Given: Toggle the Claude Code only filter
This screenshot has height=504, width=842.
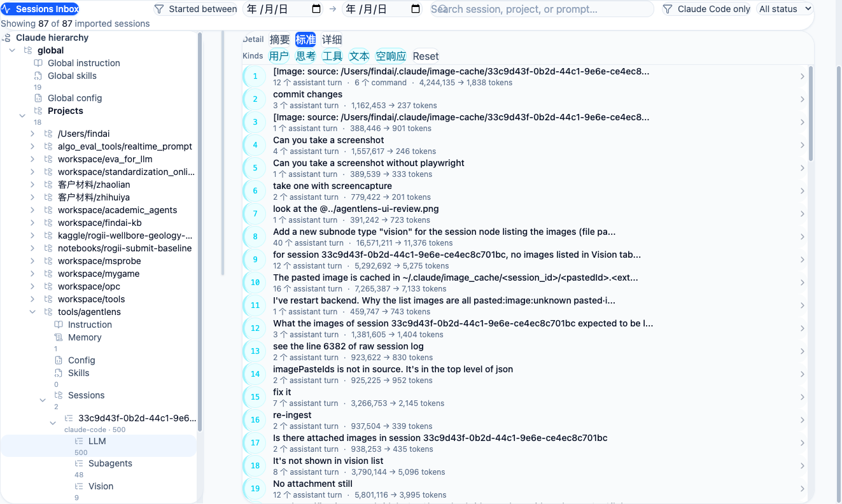Looking at the screenshot, I should (706, 9).
